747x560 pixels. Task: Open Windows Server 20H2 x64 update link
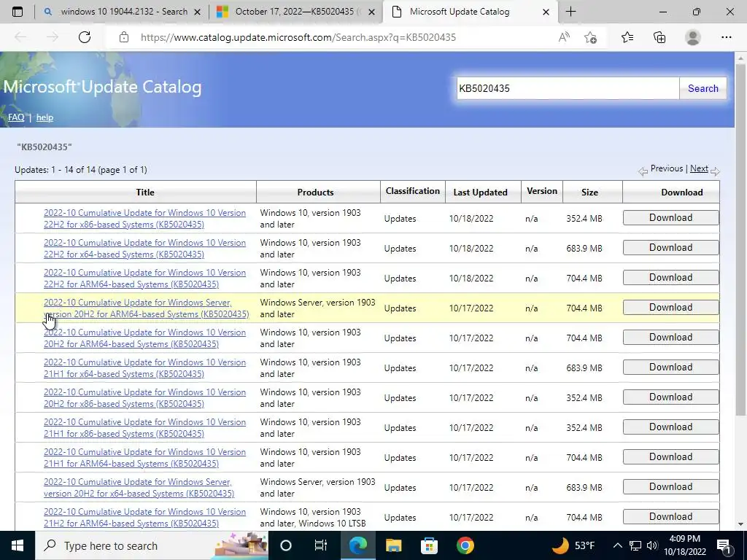(x=139, y=488)
